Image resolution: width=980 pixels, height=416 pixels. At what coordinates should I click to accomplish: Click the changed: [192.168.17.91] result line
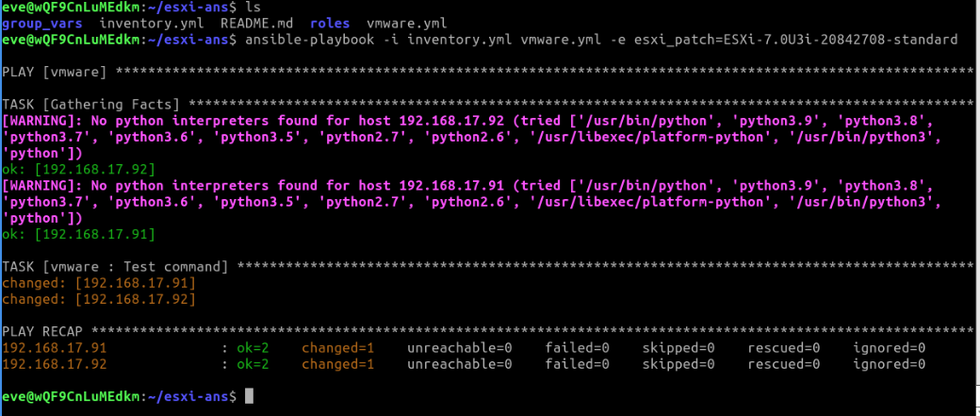pyautogui.click(x=99, y=283)
